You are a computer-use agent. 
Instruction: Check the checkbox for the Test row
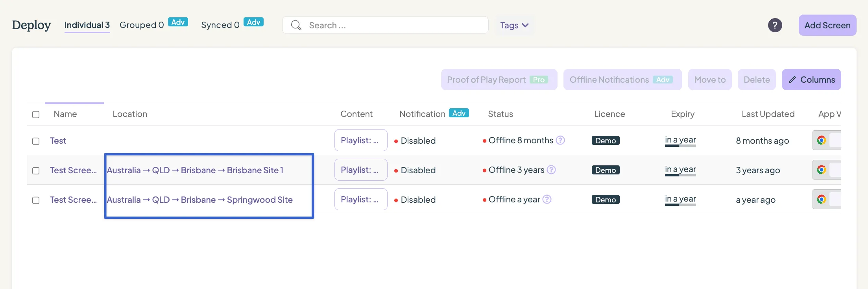tap(36, 141)
